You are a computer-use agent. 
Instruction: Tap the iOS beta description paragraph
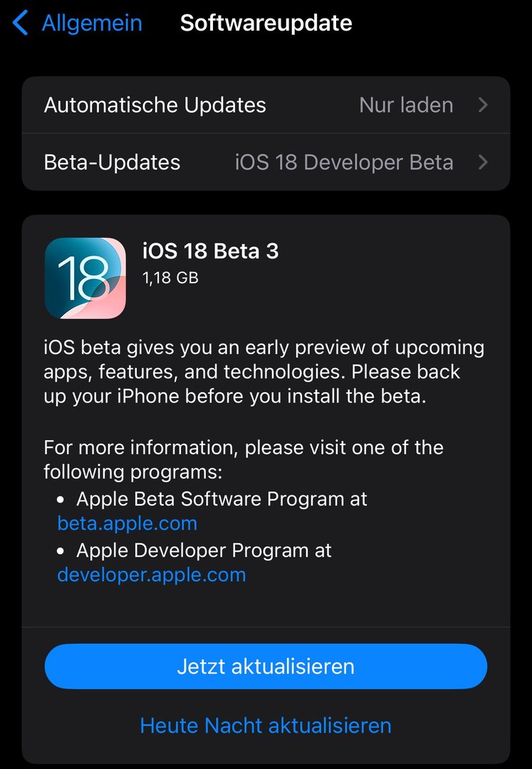tap(264, 372)
